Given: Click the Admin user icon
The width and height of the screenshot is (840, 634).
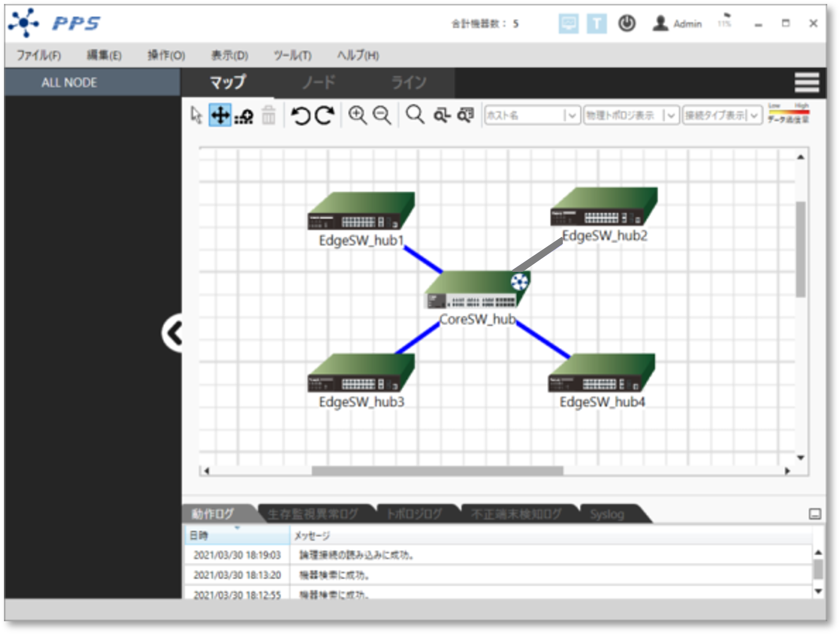Looking at the screenshot, I should point(660,23).
